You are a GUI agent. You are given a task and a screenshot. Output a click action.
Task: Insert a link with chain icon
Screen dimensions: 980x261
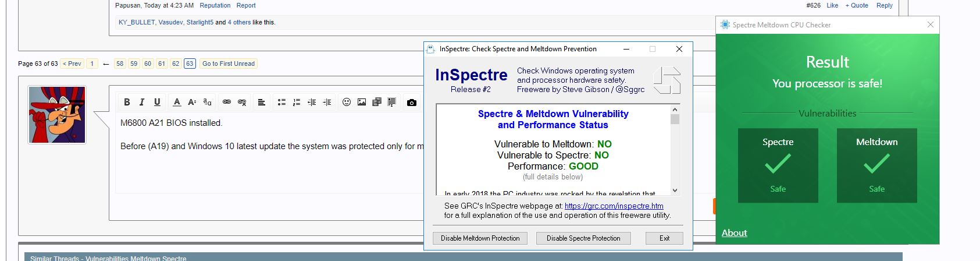227,103
